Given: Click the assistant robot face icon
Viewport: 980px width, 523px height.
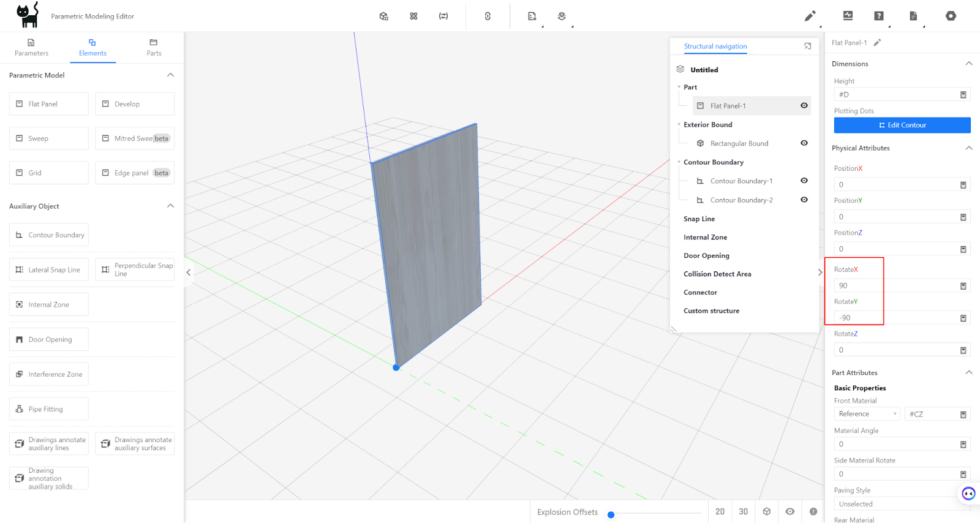Looking at the screenshot, I should (x=968, y=494).
